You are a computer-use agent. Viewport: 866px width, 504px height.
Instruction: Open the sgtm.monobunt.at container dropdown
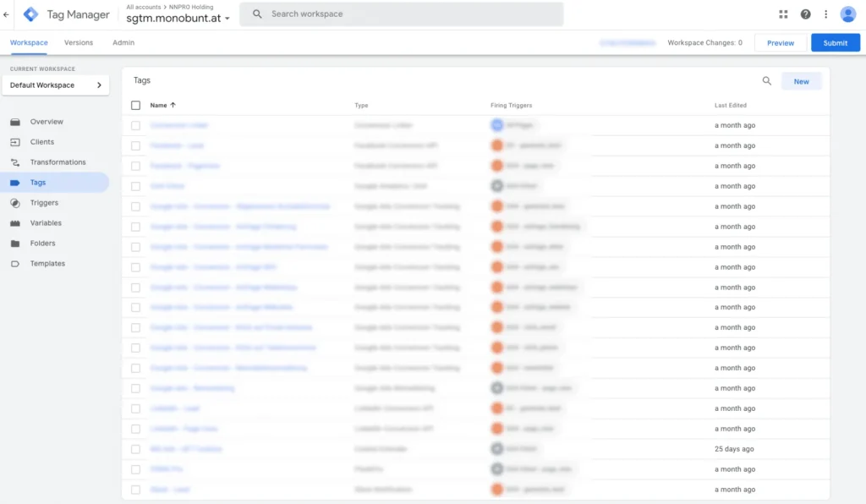pyautogui.click(x=178, y=19)
